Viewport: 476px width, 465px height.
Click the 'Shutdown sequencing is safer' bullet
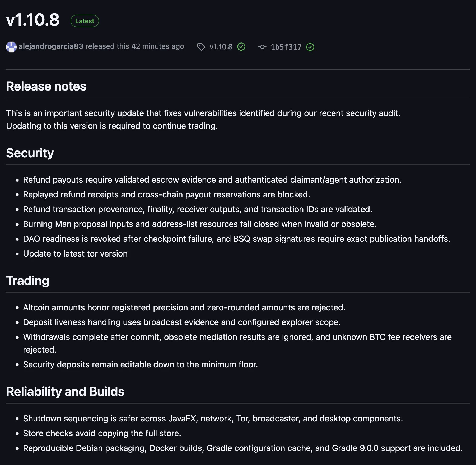point(213,419)
